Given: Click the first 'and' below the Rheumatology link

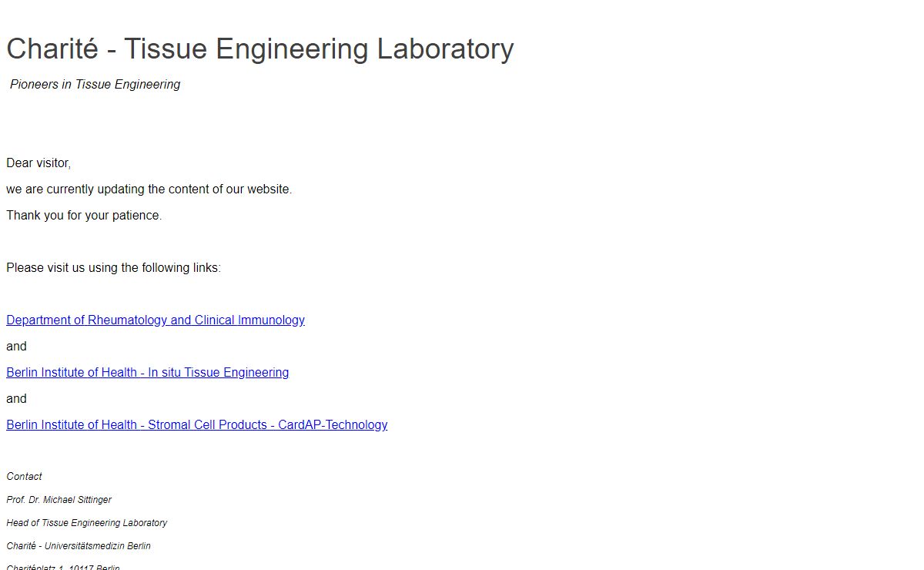Looking at the screenshot, I should click(x=16, y=347).
